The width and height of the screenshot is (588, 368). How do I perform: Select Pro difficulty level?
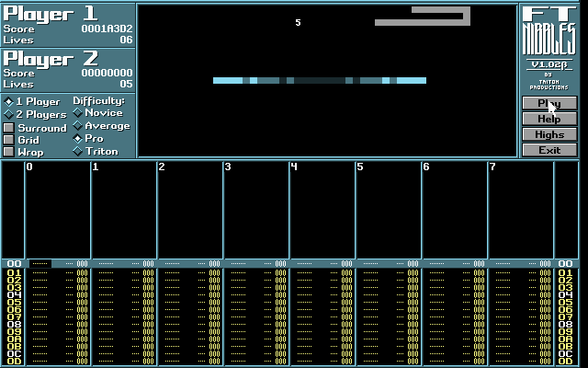(78, 139)
